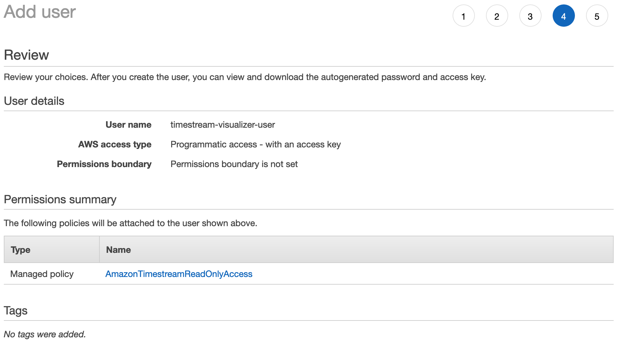Click 'Permissions boundary is not set' text
Screen dimensions: 620x364
234,164
